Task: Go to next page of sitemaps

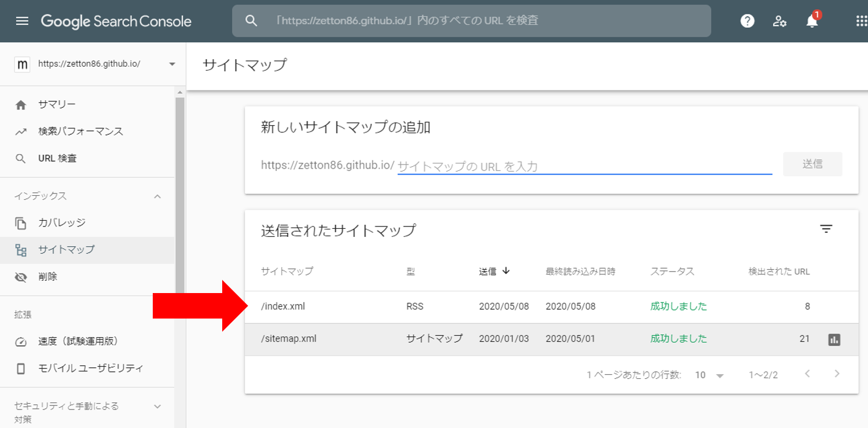Action: 837,374
